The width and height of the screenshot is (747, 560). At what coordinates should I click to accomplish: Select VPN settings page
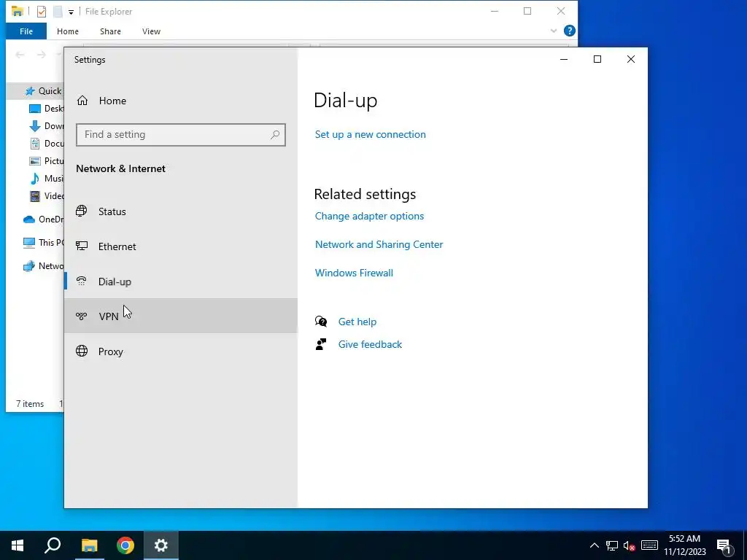point(181,316)
